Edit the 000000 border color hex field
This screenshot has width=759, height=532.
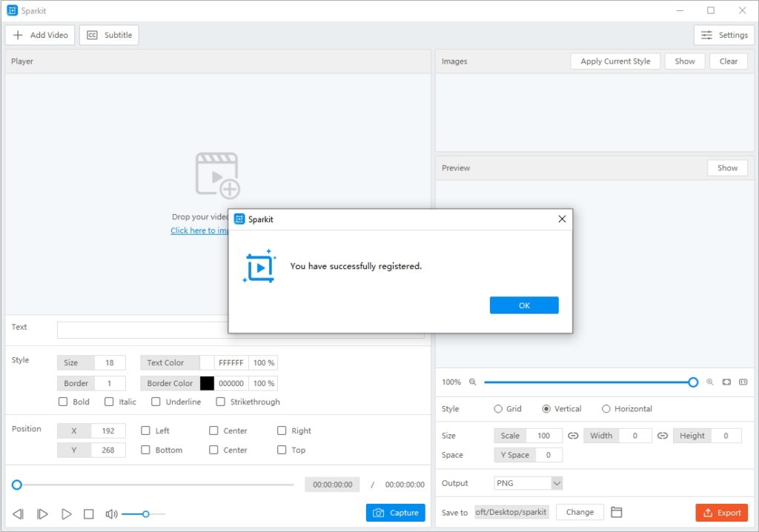coord(231,383)
